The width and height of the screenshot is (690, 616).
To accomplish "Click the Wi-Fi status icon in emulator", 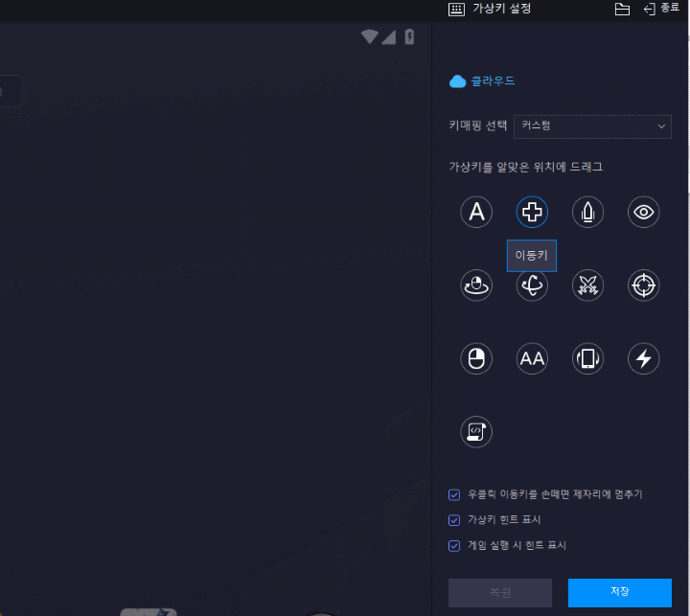I will pyautogui.click(x=369, y=37).
